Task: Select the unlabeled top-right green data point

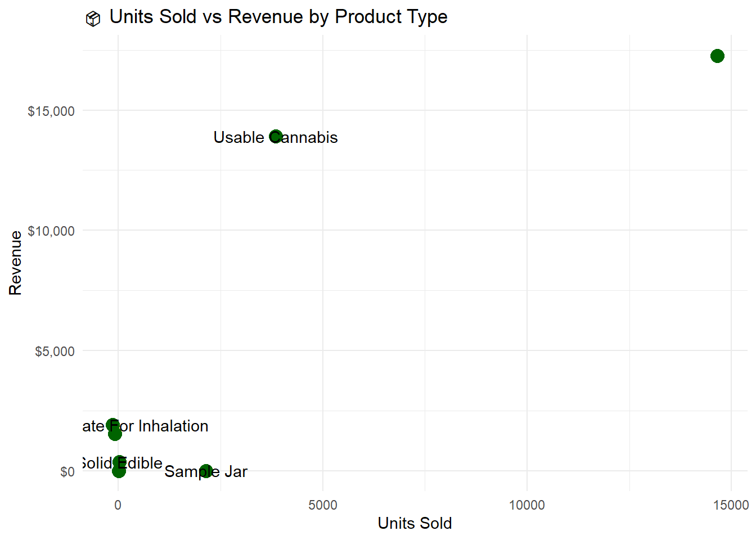Action: click(x=717, y=56)
